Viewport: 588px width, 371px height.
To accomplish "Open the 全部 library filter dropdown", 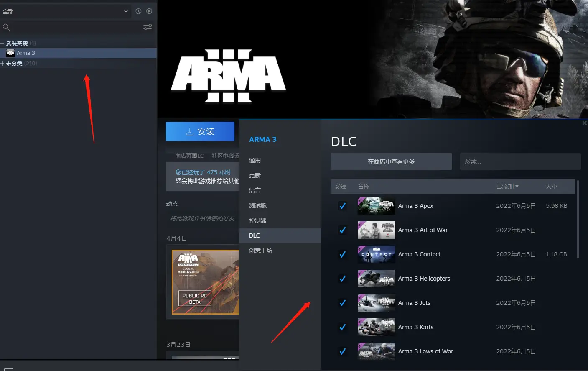I will pyautogui.click(x=66, y=11).
